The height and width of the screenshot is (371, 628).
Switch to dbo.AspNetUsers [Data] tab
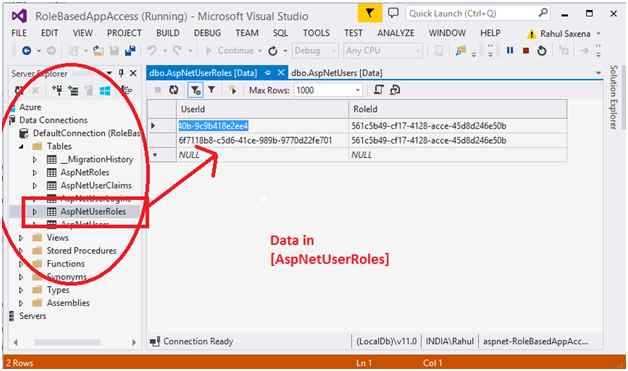pos(337,73)
